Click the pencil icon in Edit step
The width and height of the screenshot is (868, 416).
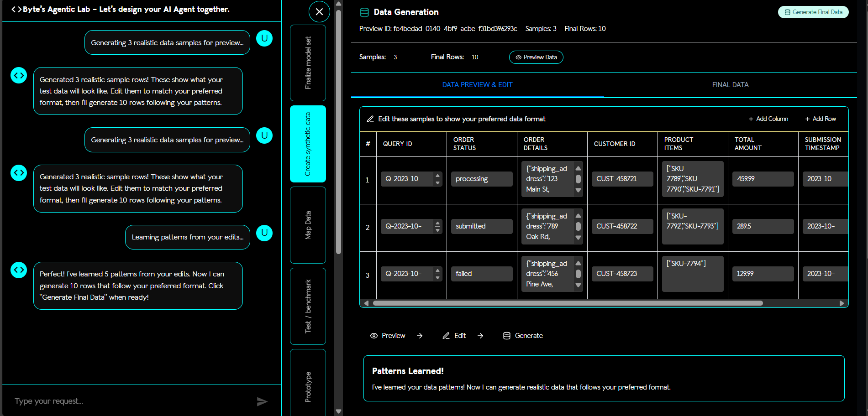[446, 336]
